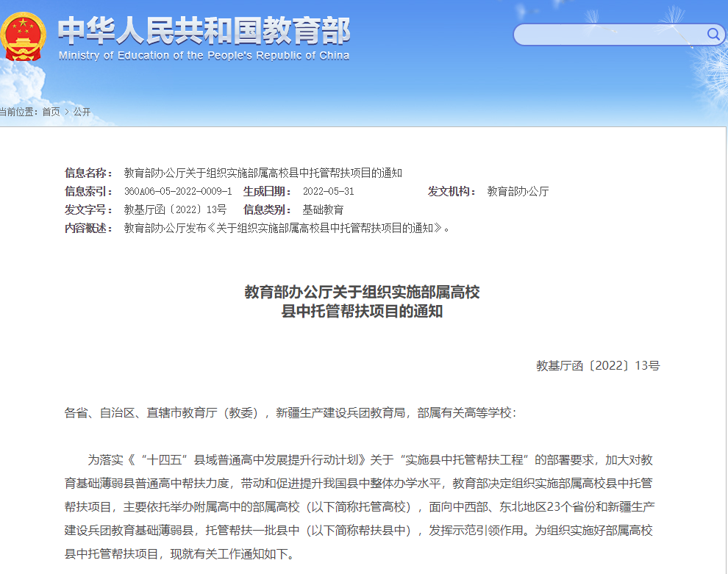Select the 发文机构 value 教育部办公厅
This screenshot has height=574, width=728.
point(518,191)
